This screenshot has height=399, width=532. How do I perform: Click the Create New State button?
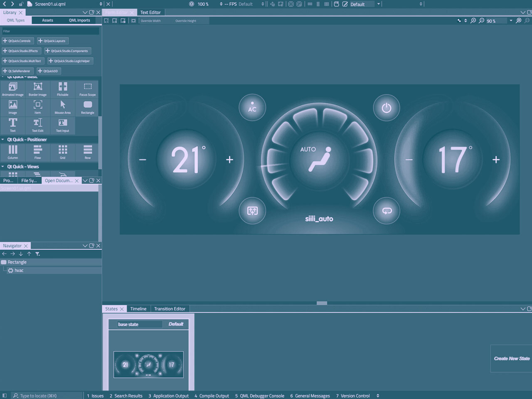pos(511,358)
